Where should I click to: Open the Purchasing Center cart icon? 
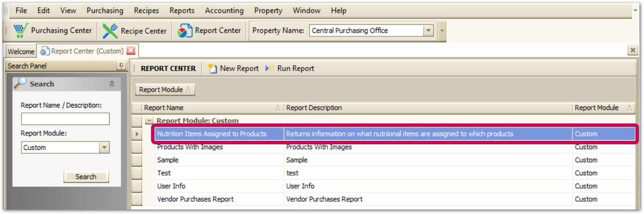tap(20, 30)
